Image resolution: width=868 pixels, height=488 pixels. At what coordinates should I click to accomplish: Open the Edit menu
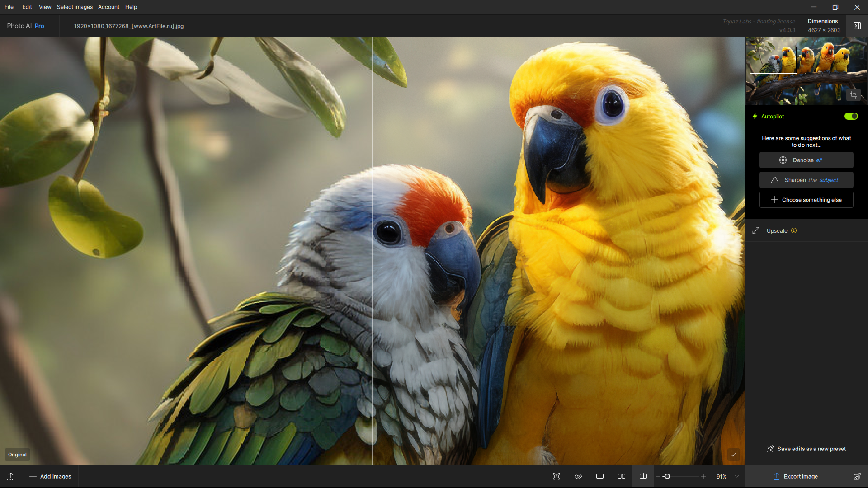(27, 7)
